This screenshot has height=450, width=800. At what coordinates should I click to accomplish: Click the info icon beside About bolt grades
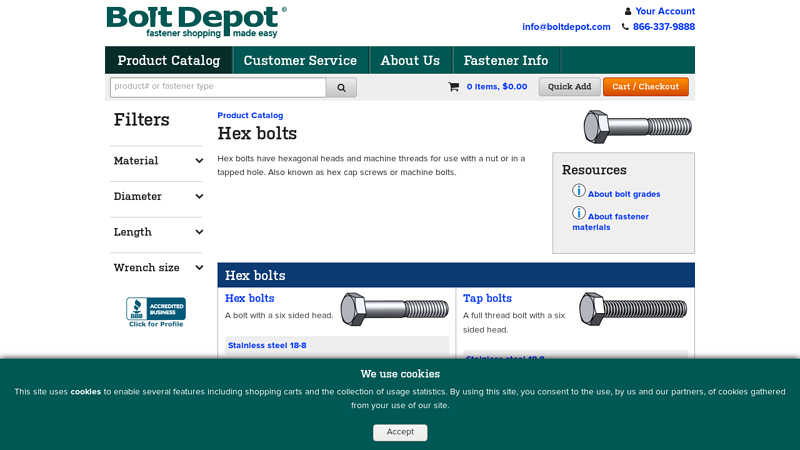click(x=579, y=191)
